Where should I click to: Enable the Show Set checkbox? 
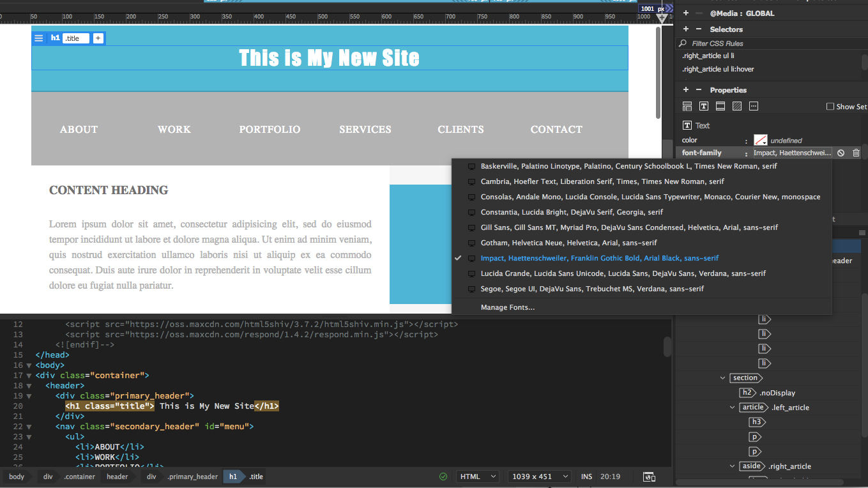830,107
